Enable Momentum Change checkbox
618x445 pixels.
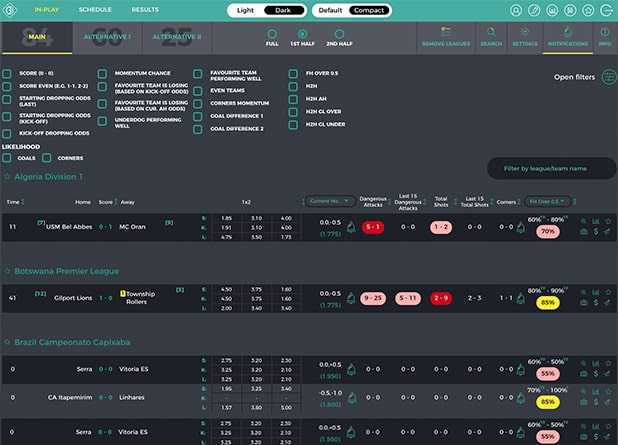[x=102, y=73]
